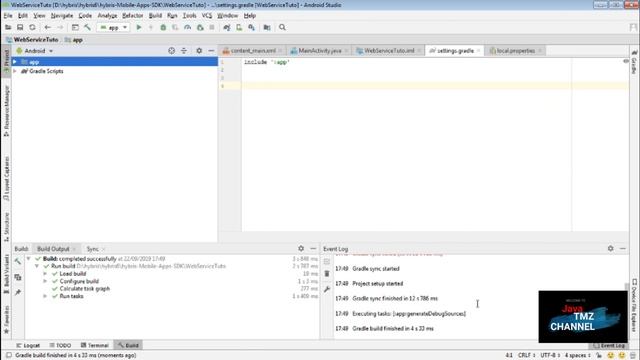Open the 4 spaces indent selector
640x360 pixels.
578,356
